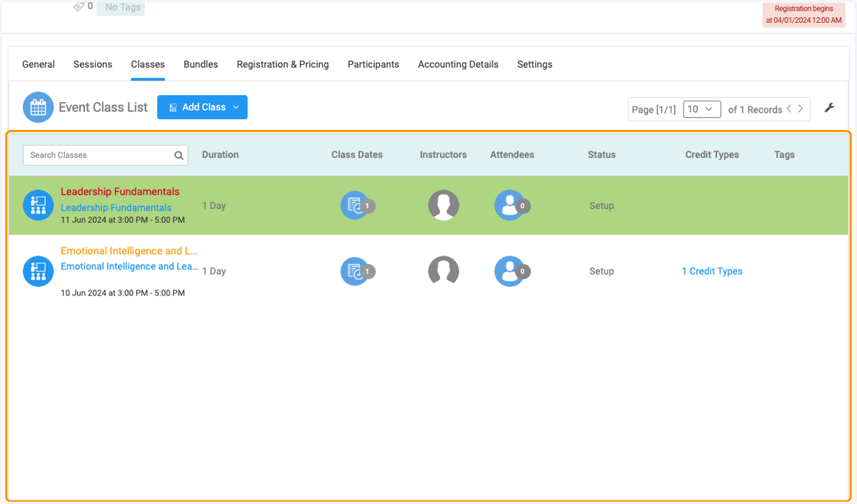Click the Class Dates column header

(x=357, y=155)
